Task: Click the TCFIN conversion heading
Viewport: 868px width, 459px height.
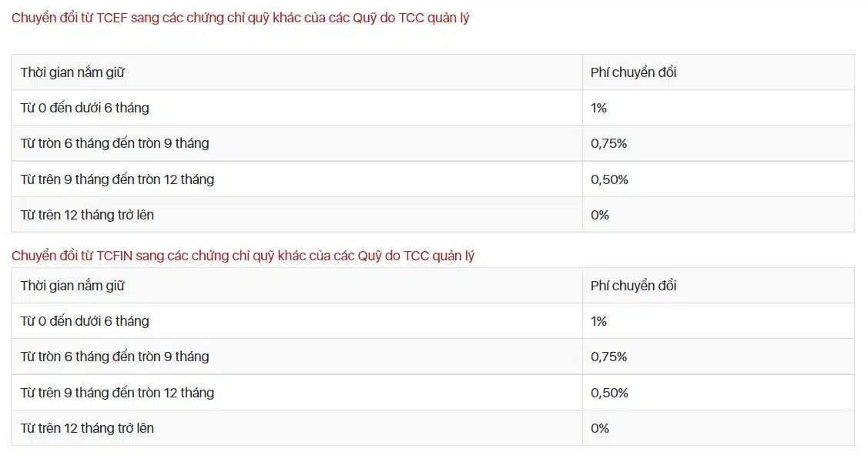Action: pos(243,256)
